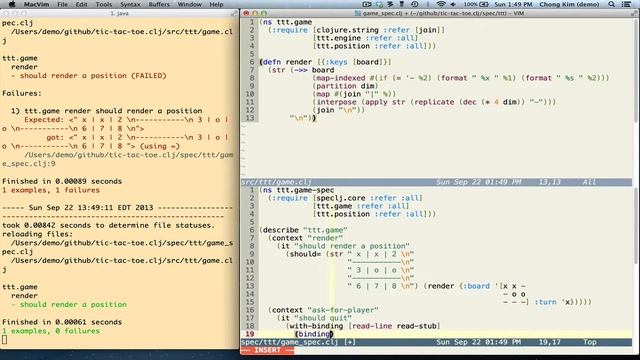Click the green zoom button of VIM window
This screenshot has width=640, height=360.
(x=264, y=13)
